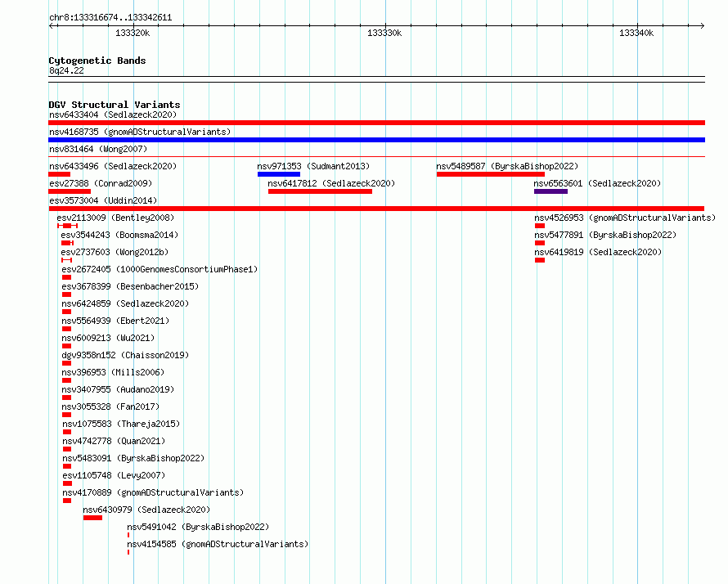Open nsv4170889 gnomADStructuralVariants label
Screen dimensions: 728x584
(x=153, y=492)
